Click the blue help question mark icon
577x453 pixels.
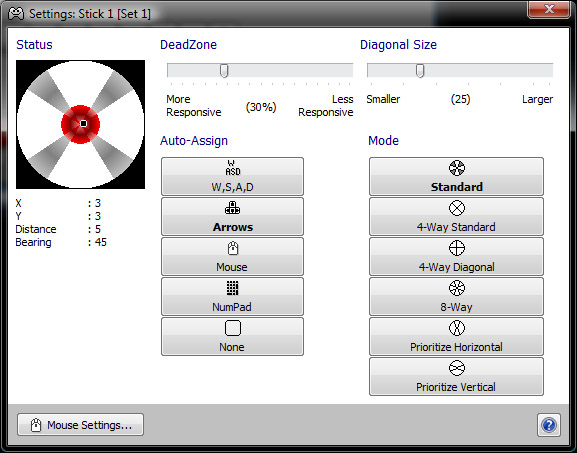(549, 425)
